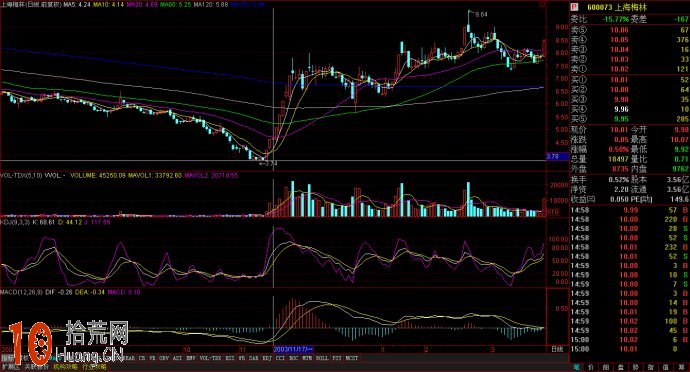Choose the OBV indicator tab

(164, 358)
